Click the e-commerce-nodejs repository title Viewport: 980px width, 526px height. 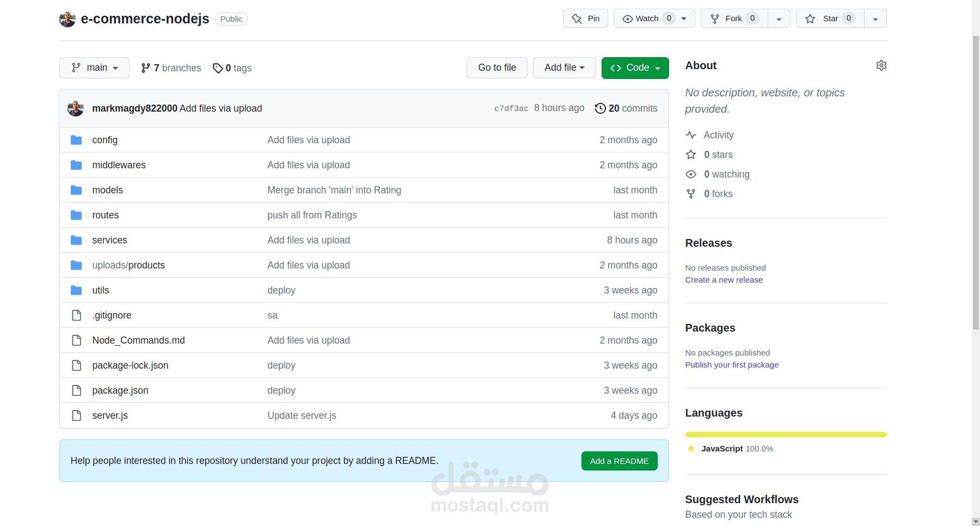(x=145, y=19)
